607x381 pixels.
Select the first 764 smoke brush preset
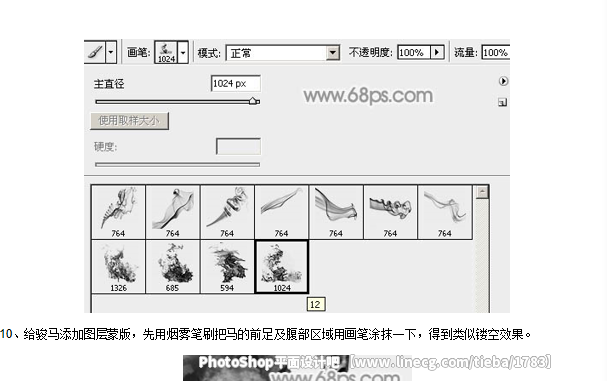pos(118,212)
